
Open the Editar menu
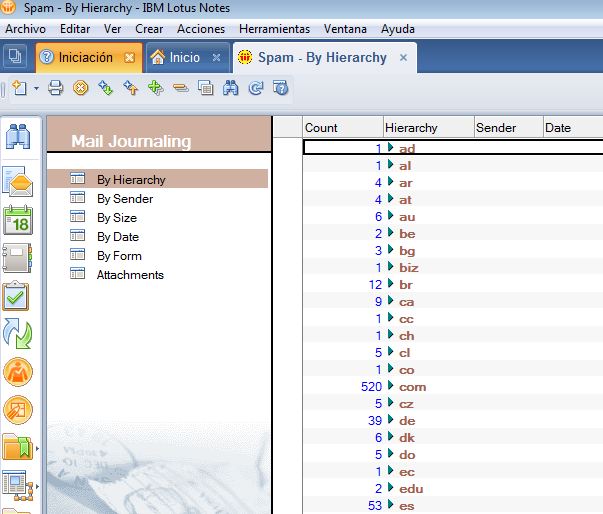75,29
